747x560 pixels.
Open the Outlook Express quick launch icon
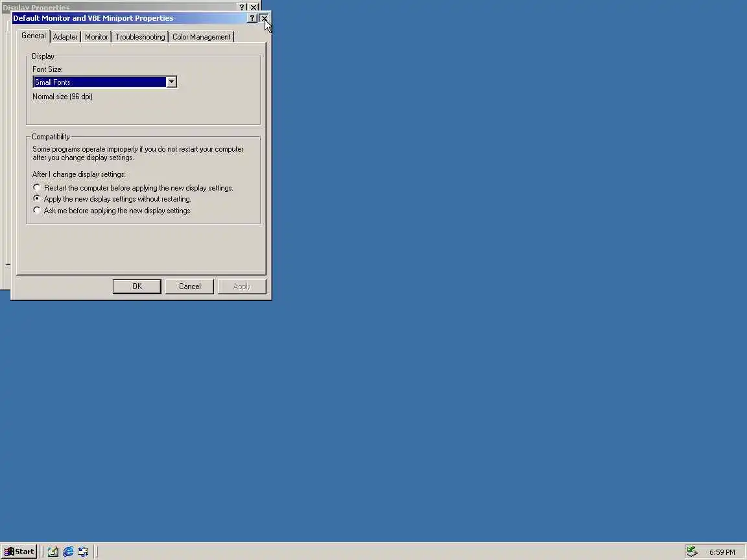coord(84,552)
